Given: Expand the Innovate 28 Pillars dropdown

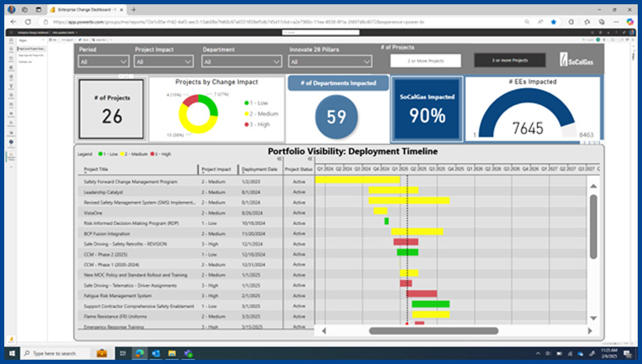Looking at the screenshot, I should [x=330, y=62].
